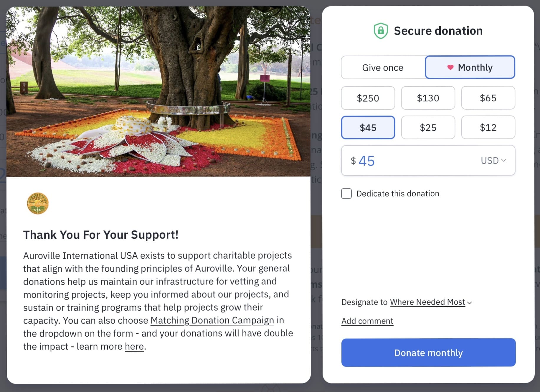540x392 pixels.
Task: Enable the Dedicate this donation checkbox
Action: (346, 194)
